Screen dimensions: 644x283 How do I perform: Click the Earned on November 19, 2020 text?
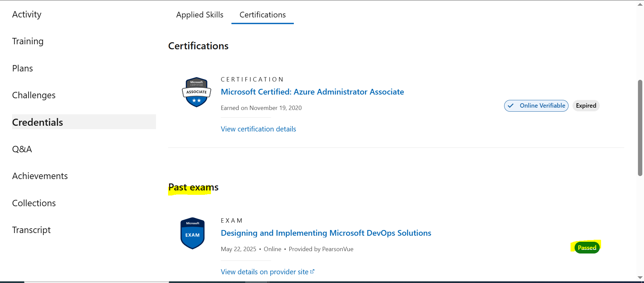[261, 108]
